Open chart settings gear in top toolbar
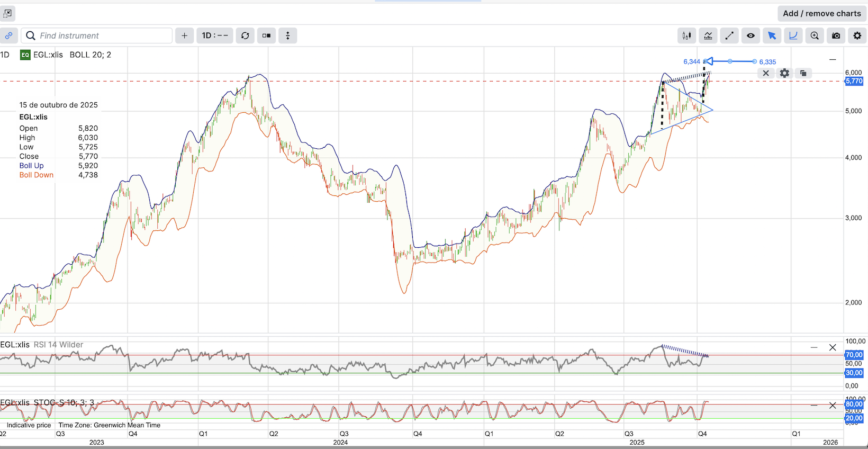The image size is (868, 449). (857, 35)
